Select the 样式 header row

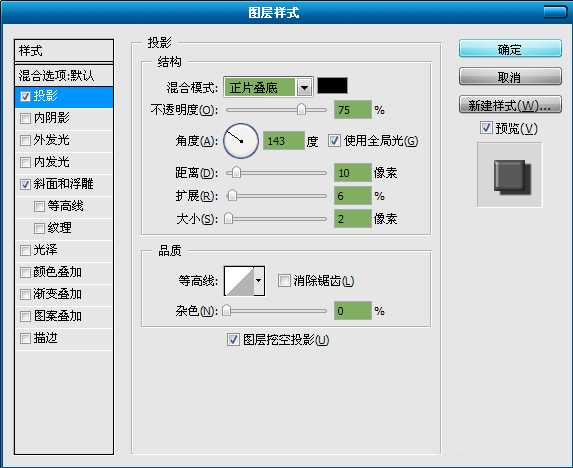pyautogui.click(x=64, y=51)
